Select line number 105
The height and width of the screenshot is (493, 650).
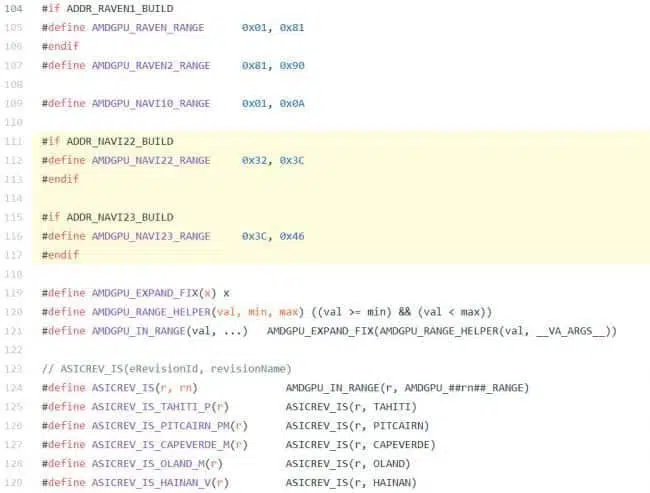(x=13, y=28)
